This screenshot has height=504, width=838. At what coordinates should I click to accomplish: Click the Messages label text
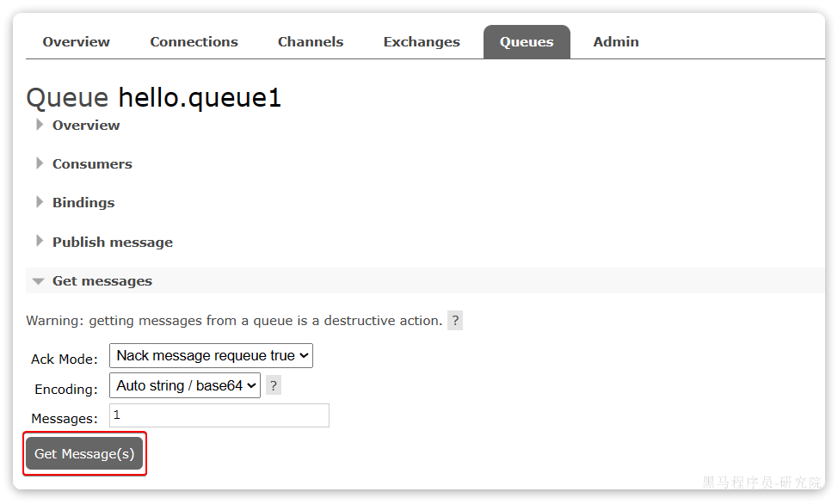(x=65, y=419)
